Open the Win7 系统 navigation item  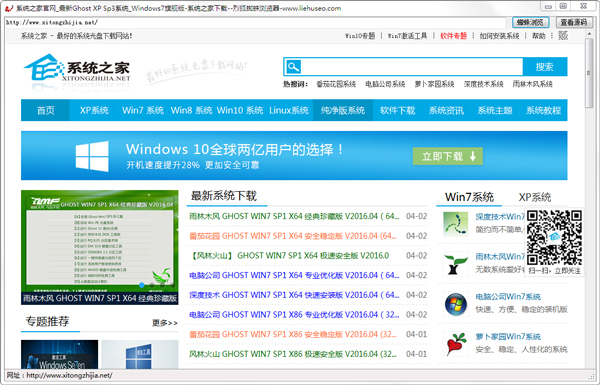click(143, 110)
